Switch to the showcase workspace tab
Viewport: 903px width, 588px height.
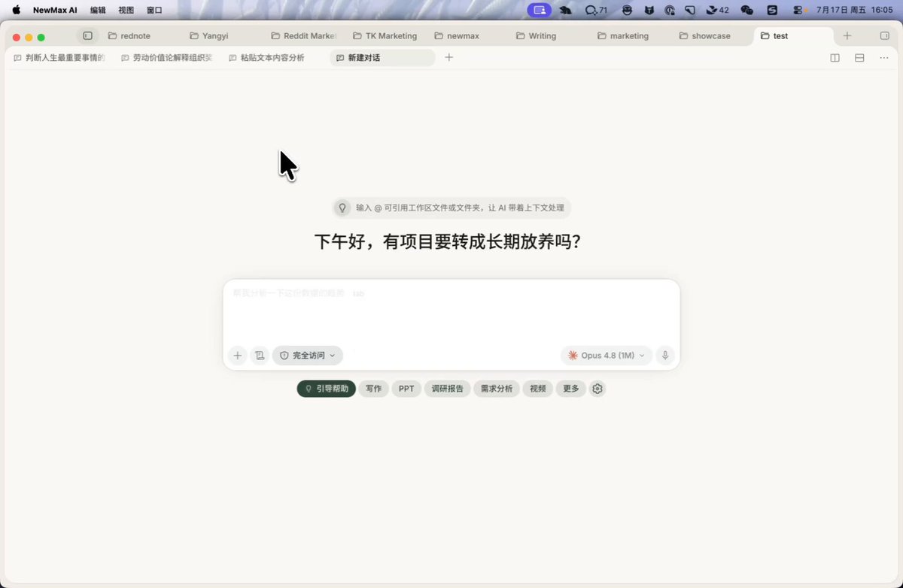(x=711, y=36)
